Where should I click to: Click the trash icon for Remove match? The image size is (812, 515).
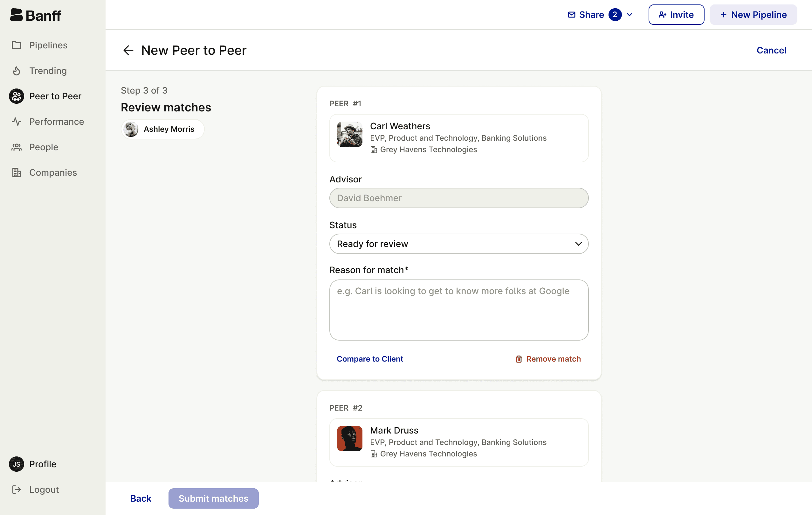coord(519,359)
